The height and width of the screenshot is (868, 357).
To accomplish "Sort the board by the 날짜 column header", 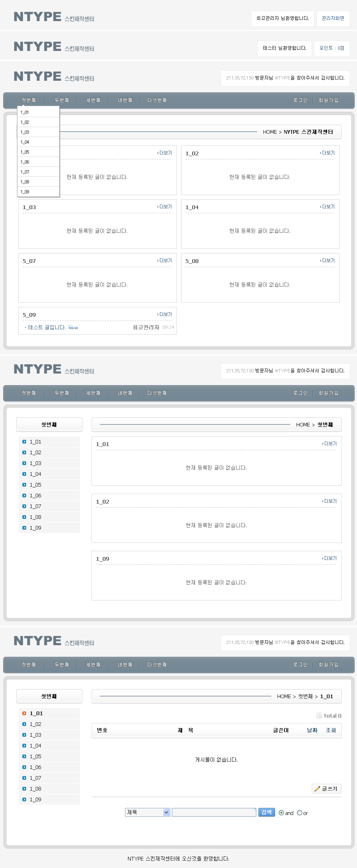I will (x=312, y=730).
